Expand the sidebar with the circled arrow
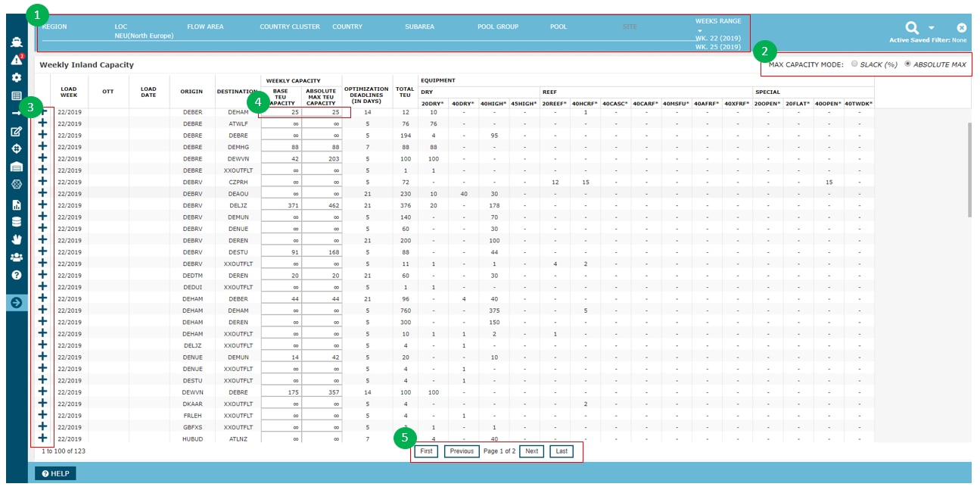This screenshot has height=490, width=980. click(x=16, y=303)
